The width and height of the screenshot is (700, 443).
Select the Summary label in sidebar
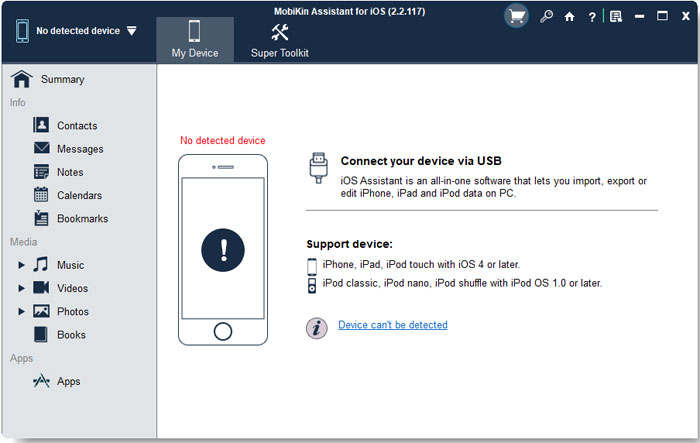point(62,79)
